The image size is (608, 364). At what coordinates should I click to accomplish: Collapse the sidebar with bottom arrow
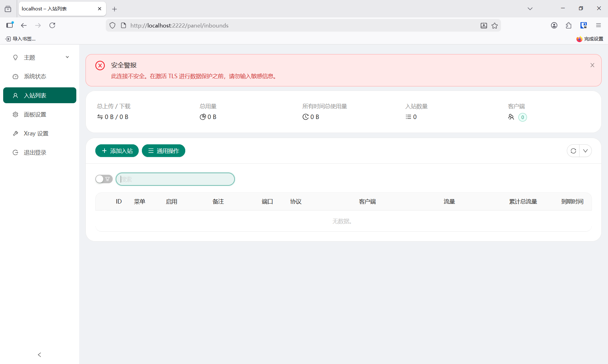pos(40,355)
